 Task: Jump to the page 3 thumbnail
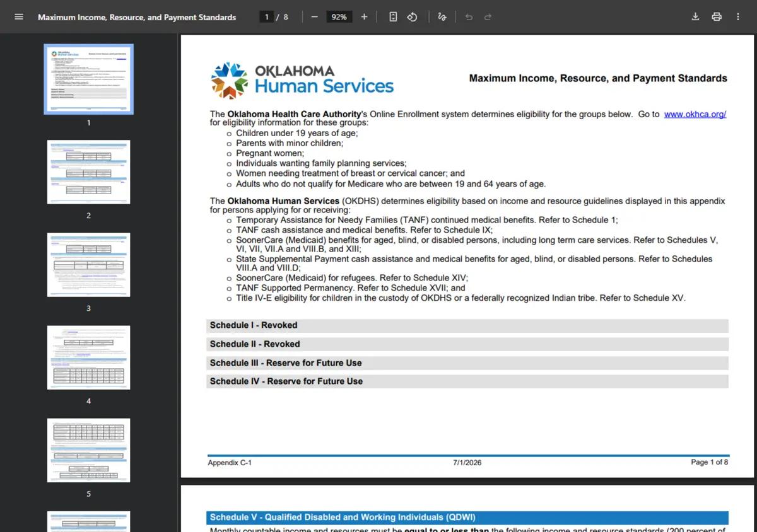click(88, 265)
